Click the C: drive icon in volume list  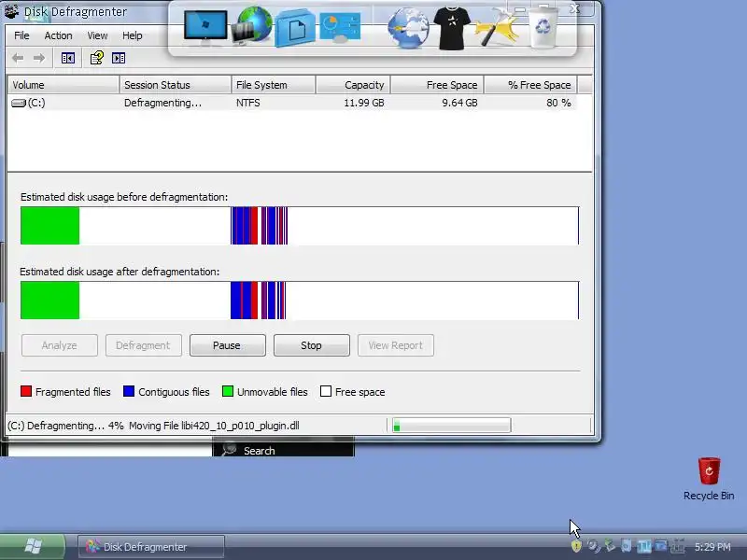pyautogui.click(x=19, y=103)
